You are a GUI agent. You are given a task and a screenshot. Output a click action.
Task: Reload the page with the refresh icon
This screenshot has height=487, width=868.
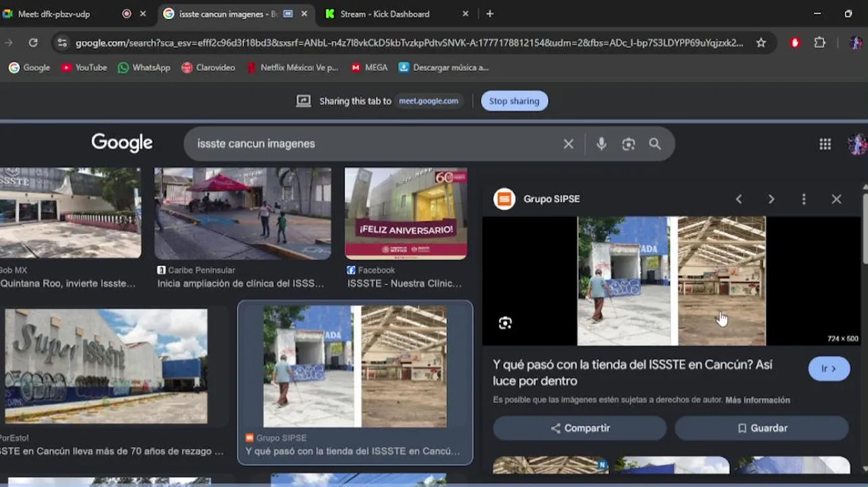[x=32, y=43]
